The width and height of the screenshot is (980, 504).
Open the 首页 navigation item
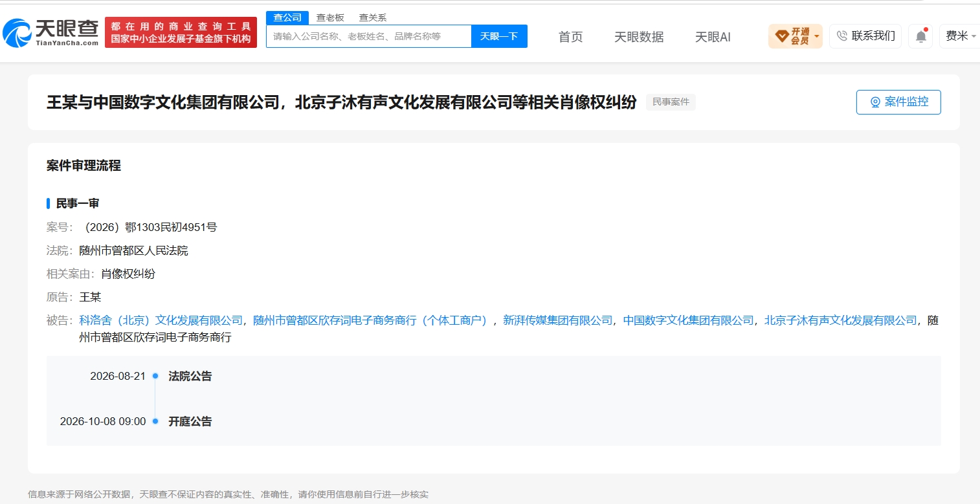coord(570,37)
